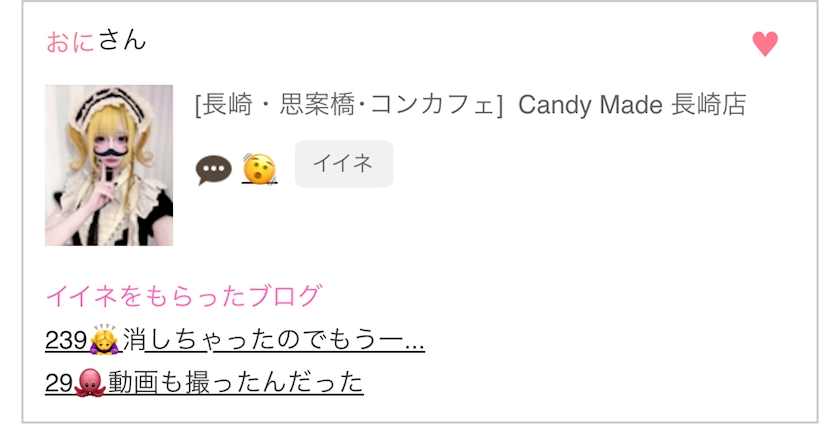Click the bowing person emoji in blog 239

(104, 340)
